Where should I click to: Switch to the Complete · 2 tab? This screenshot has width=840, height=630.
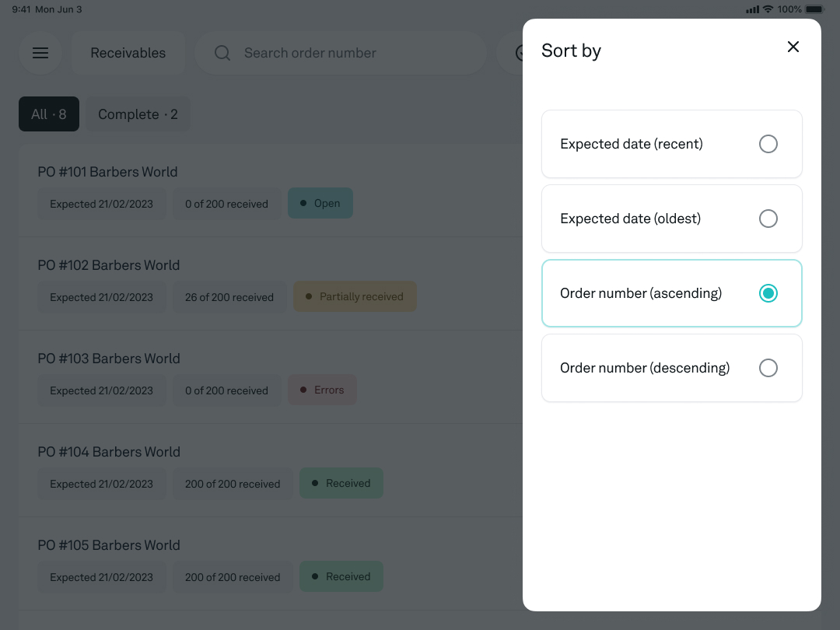pos(138,114)
